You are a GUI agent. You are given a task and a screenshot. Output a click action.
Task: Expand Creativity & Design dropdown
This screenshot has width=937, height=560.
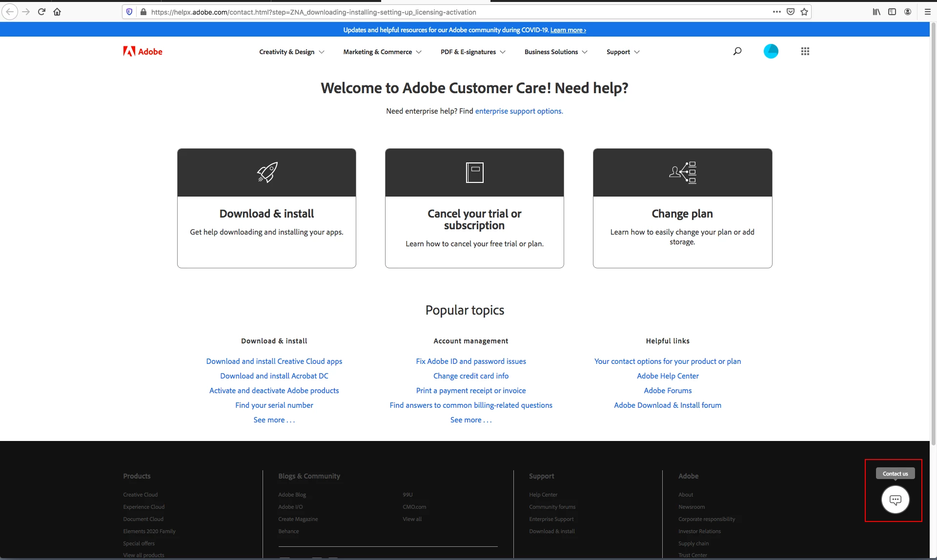pyautogui.click(x=291, y=52)
